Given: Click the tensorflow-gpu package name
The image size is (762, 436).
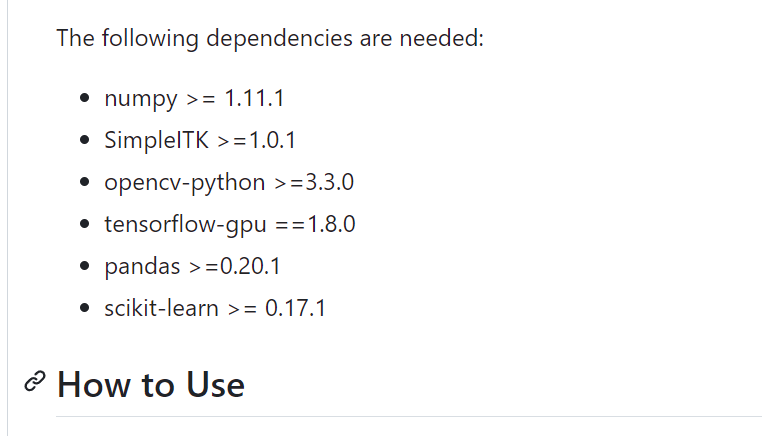Looking at the screenshot, I should (186, 225).
